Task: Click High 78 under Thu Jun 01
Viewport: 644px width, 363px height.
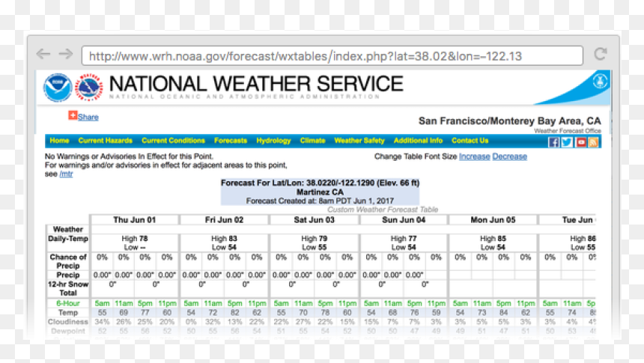Action: pyautogui.click(x=134, y=239)
